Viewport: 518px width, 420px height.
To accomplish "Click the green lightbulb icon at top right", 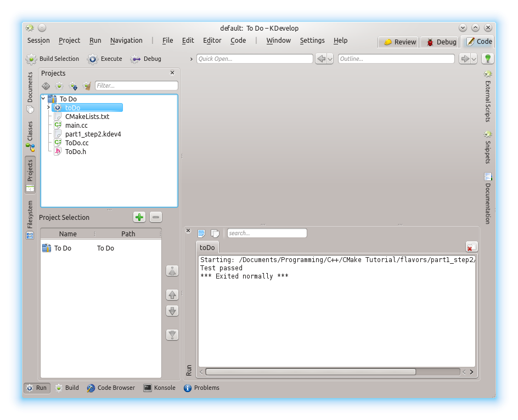I will point(488,59).
